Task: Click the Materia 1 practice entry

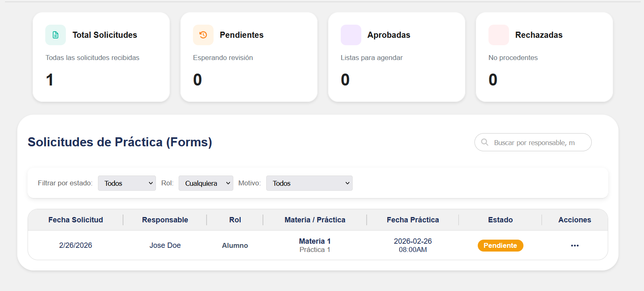Action: tap(314, 241)
